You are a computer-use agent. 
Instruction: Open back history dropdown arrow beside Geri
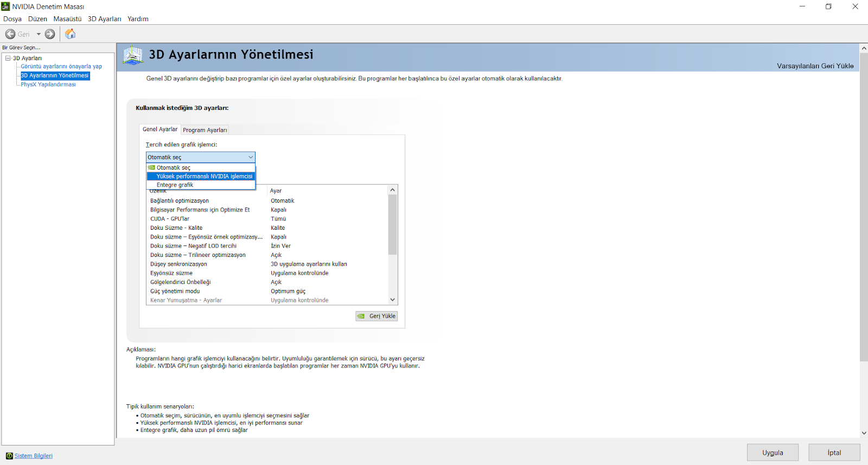click(x=39, y=34)
